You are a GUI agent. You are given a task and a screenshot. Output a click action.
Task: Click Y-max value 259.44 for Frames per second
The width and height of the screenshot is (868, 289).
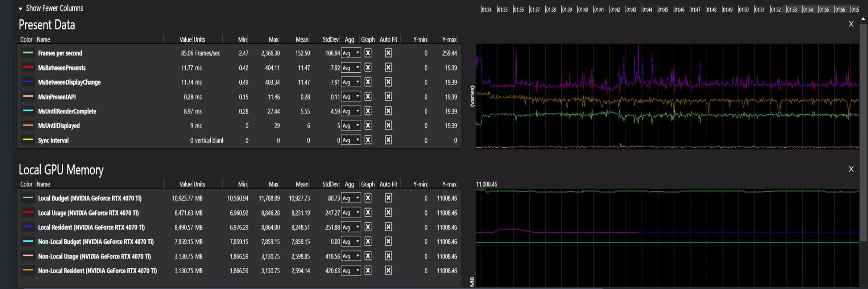(x=449, y=53)
